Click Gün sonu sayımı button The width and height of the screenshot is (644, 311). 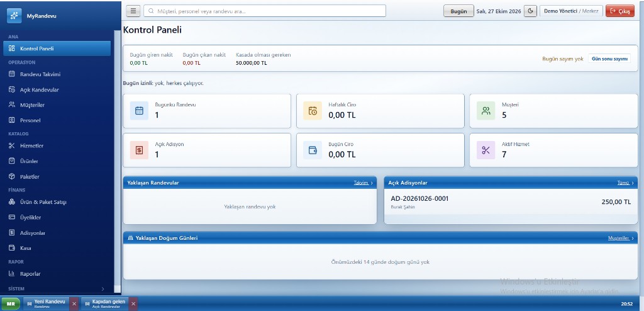pos(609,59)
